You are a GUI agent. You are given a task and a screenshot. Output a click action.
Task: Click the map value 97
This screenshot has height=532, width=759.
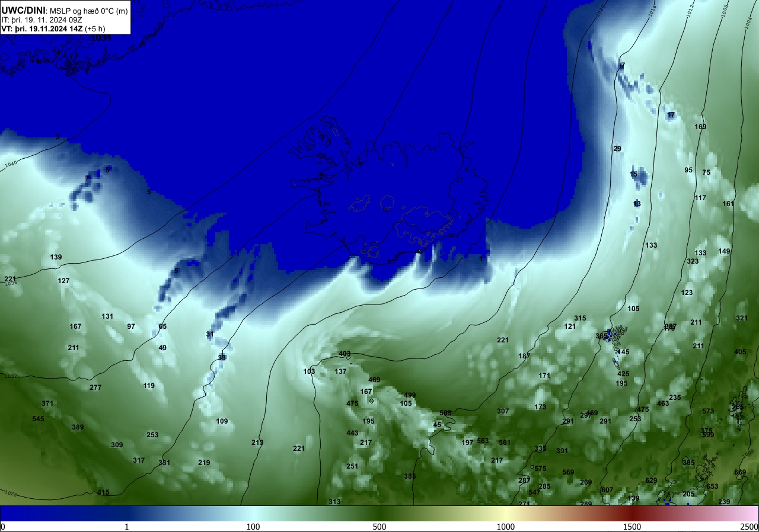pyautogui.click(x=131, y=326)
